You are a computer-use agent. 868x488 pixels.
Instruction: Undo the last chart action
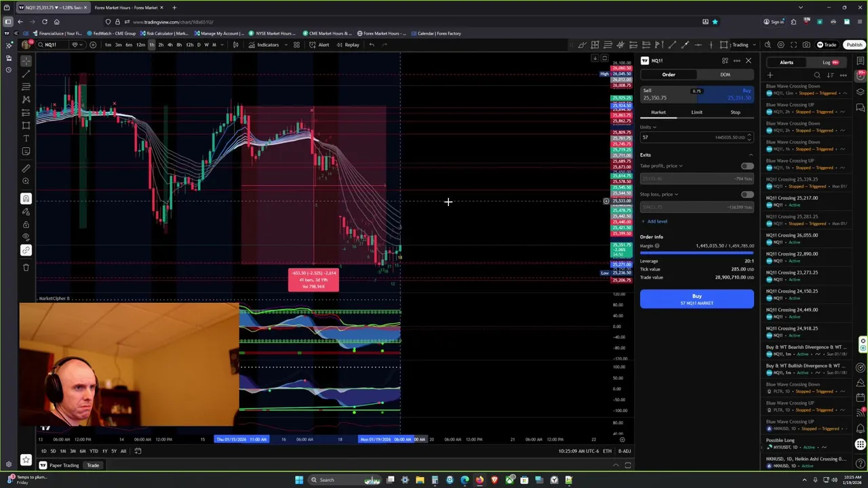(372, 45)
